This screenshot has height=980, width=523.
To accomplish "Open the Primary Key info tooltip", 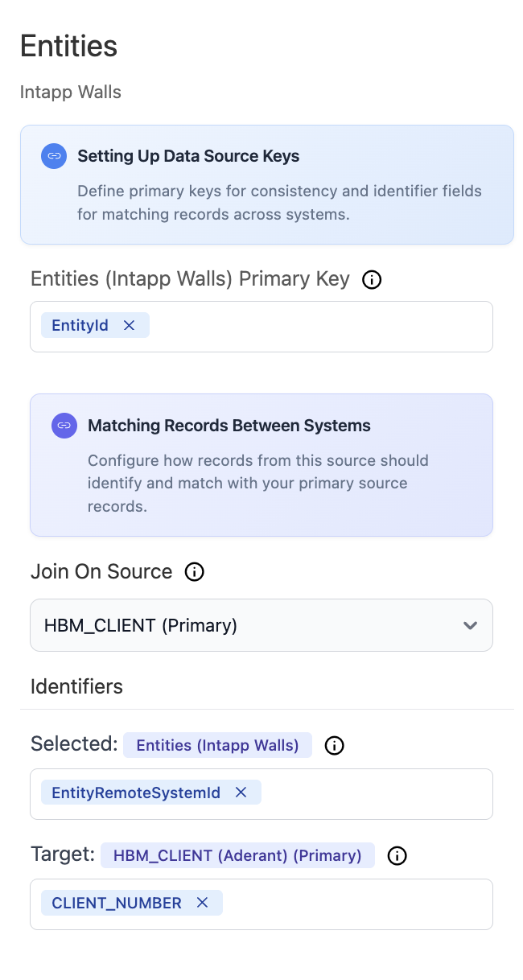I will coord(371,279).
